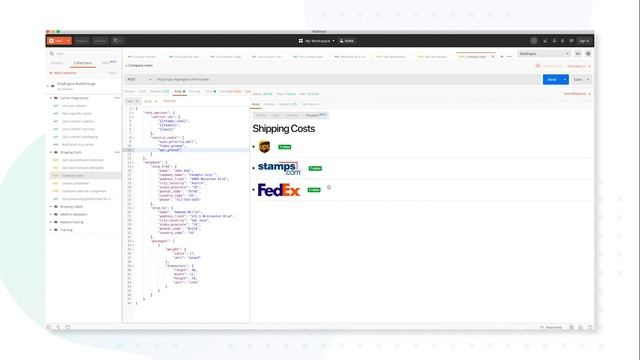Toggle the two-pane view icon in status bar
This screenshot has height=360, width=640.
571,327
